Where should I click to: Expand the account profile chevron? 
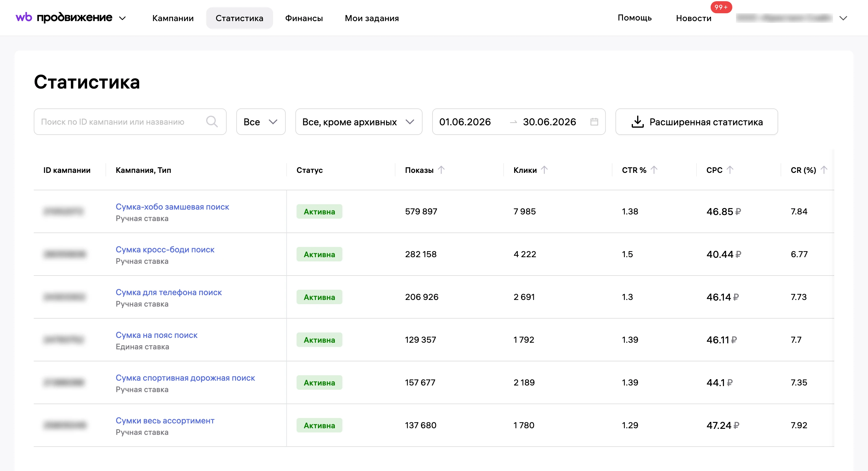click(x=843, y=18)
